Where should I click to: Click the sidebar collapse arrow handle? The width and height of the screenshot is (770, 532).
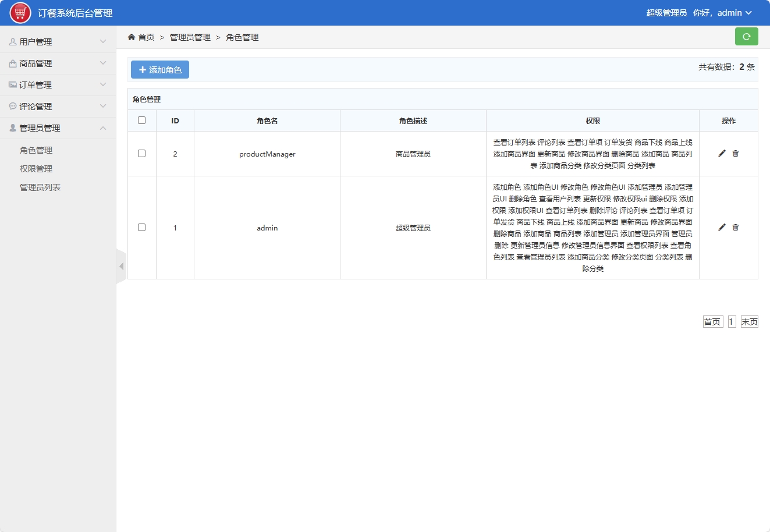[121, 265]
